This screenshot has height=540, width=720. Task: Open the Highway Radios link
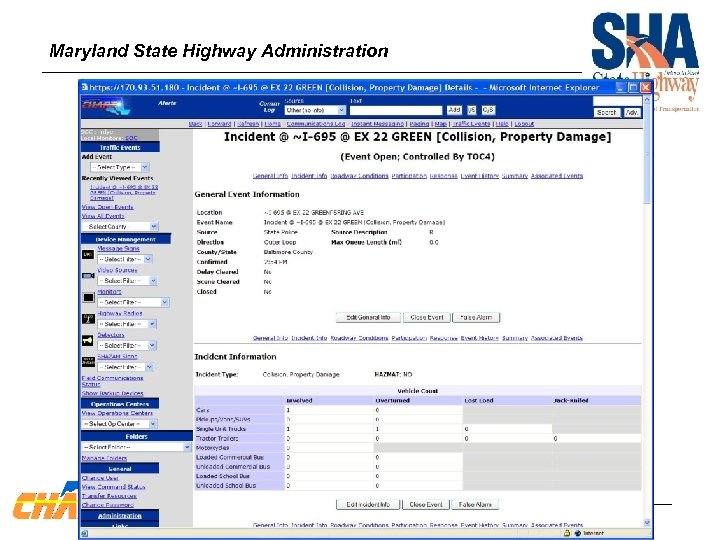pos(120,313)
